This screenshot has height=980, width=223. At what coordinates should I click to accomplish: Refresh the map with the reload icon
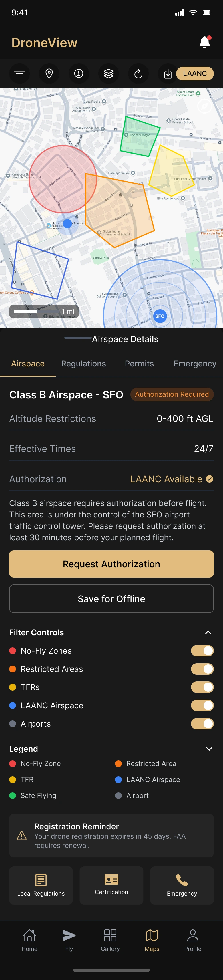click(138, 73)
